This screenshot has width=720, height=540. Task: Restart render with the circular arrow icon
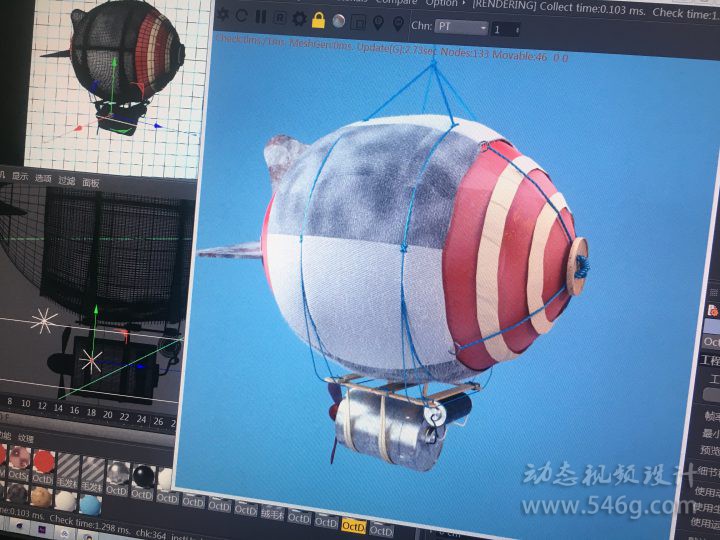(x=241, y=16)
